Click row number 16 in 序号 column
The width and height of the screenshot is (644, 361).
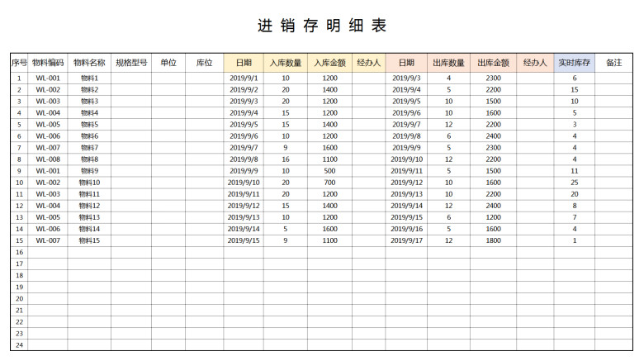point(19,253)
